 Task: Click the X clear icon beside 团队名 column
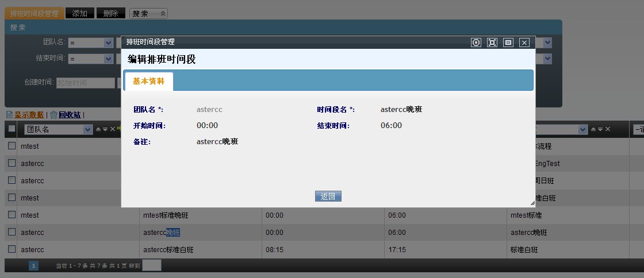click(112, 129)
